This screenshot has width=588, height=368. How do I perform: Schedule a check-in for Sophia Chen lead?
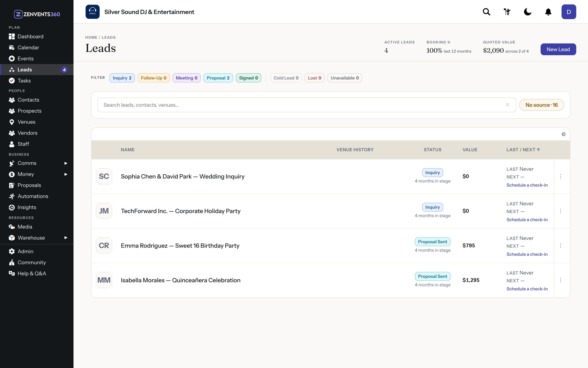[527, 185]
